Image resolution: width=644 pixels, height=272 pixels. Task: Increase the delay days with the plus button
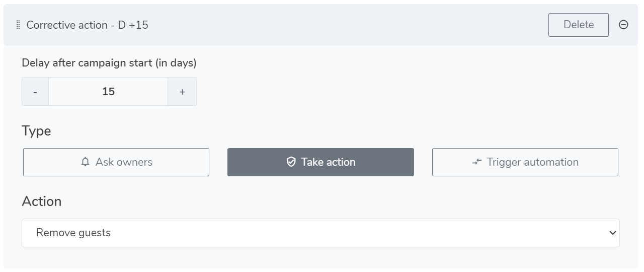182,92
